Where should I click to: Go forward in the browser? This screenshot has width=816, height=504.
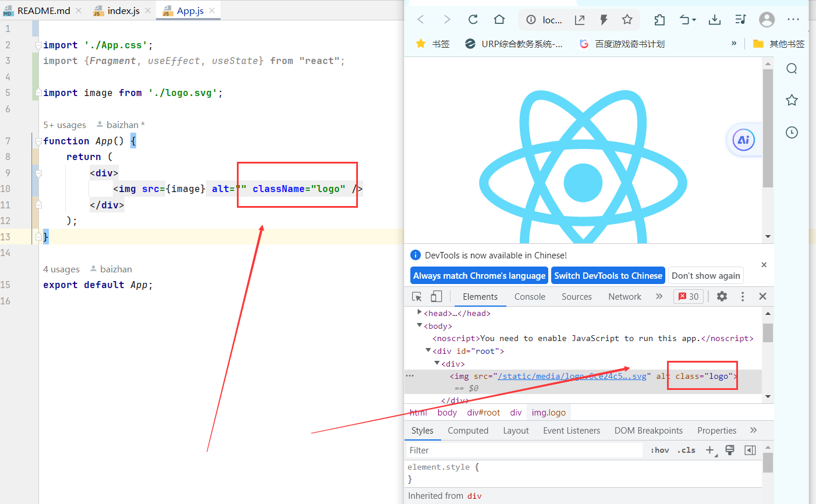coord(447,20)
